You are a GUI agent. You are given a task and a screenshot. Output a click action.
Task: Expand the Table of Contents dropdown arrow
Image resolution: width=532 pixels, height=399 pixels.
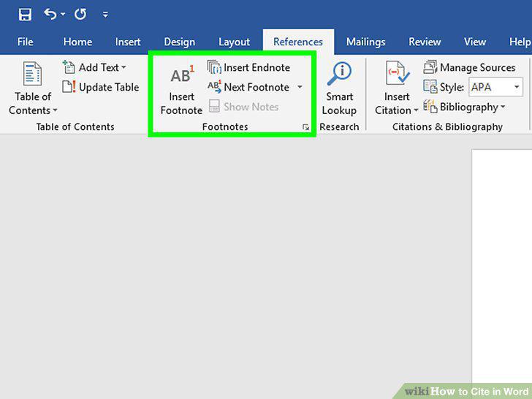(55, 110)
